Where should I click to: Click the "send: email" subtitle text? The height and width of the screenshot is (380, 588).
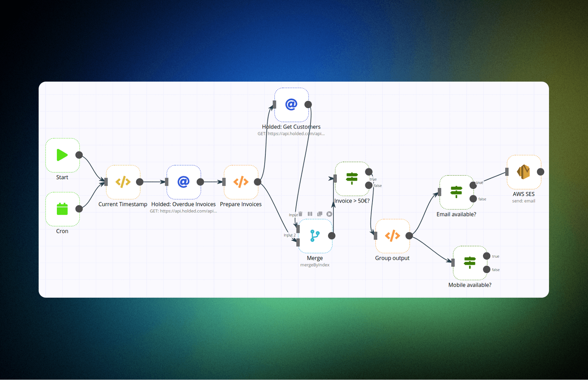524,201
